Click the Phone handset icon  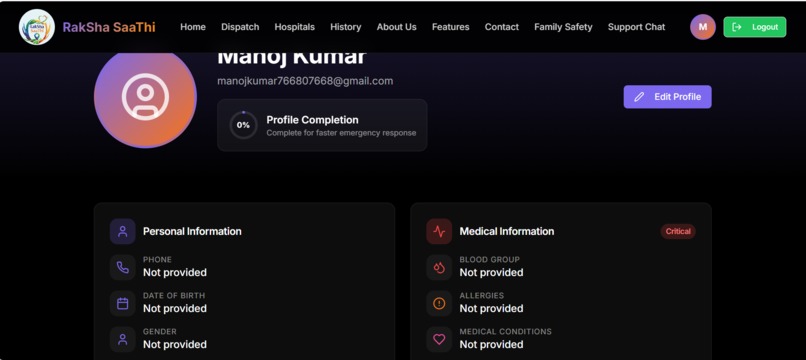coord(122,267)
